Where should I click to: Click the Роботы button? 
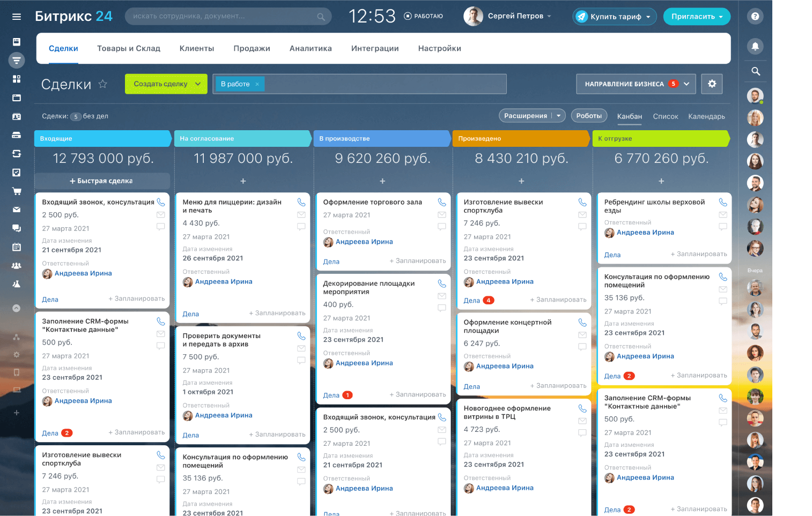[589, 116]
